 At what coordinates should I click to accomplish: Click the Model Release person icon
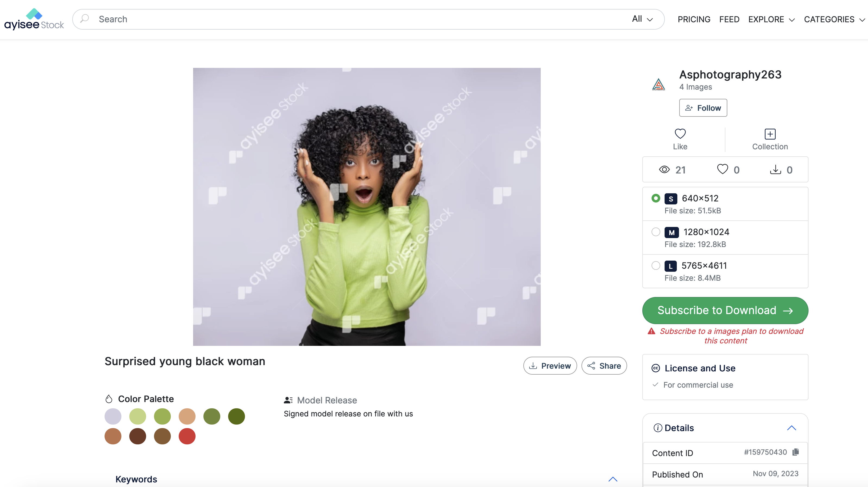point(288,400)
